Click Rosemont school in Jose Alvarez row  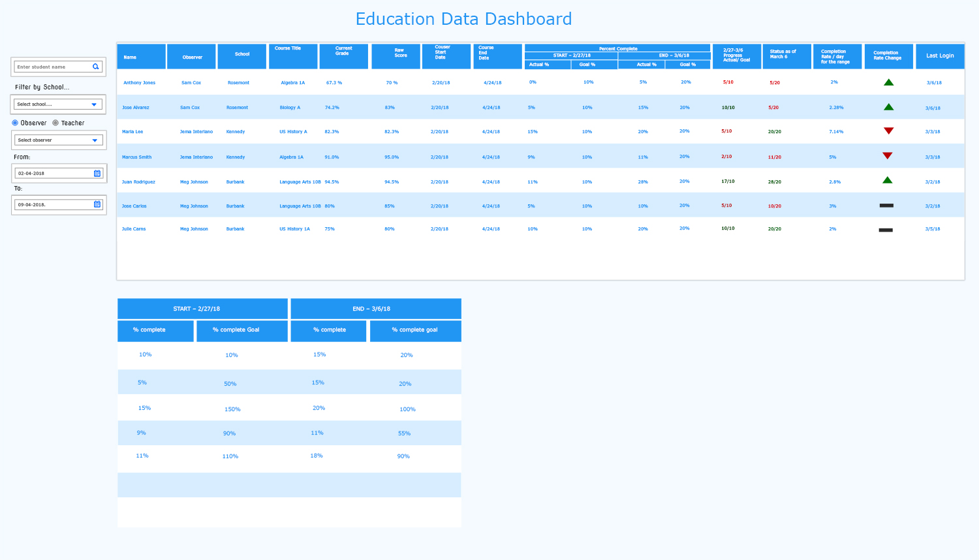click(x=237, y=108)
